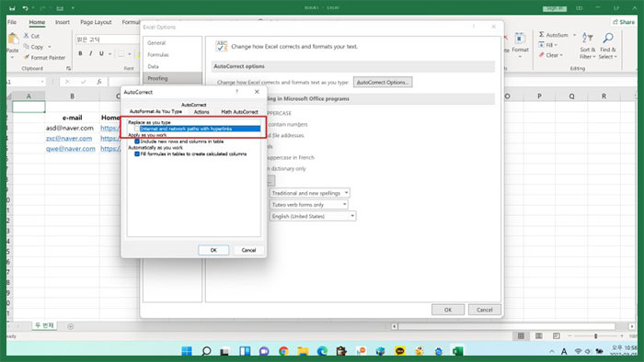
Task: Switch to the Actions tab in the AutoCorrect dialog
Action: click(x=201, y=111)
